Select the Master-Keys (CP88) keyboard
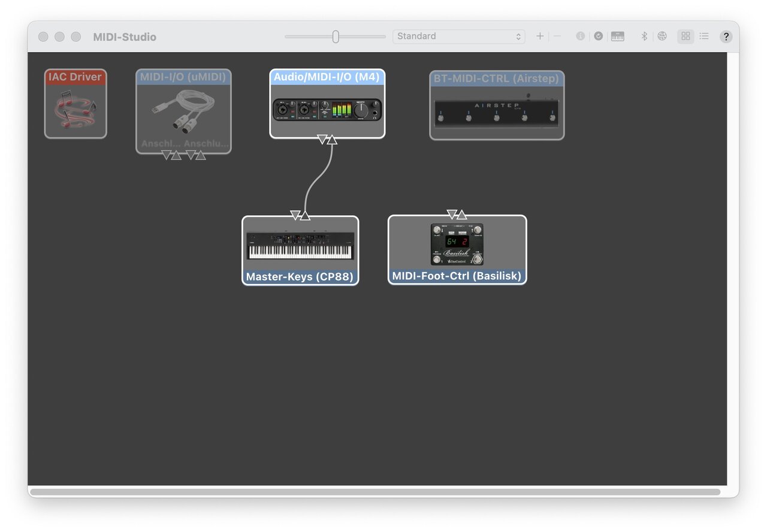The height and width of the screenshot is (532, 767). click(300, 250)
